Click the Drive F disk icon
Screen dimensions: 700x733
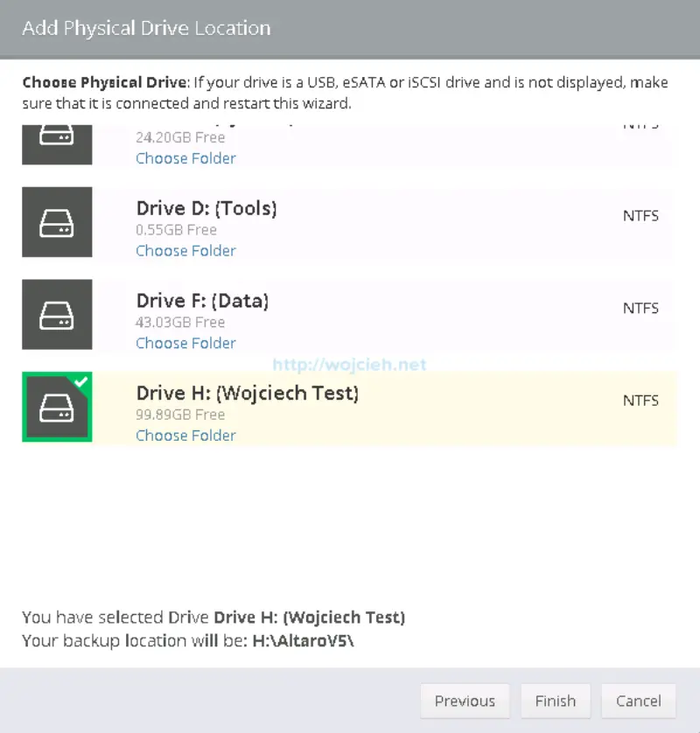57,315
